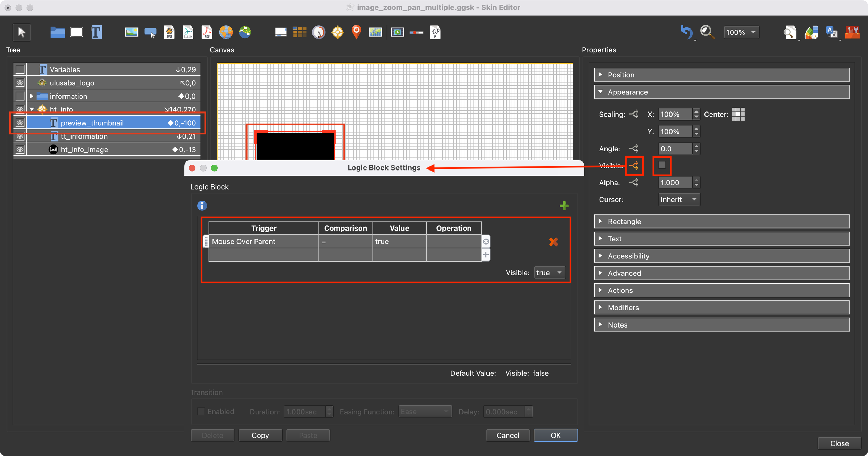Add a video element
868x456 pixels.
pyautogui.click(x=398, y=32)
